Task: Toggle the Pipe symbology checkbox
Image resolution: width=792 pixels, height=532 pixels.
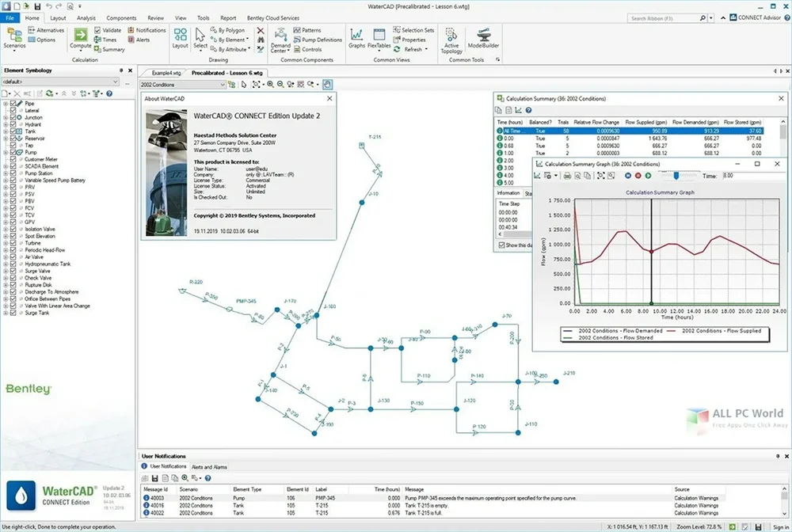Action: click(13, 104)
